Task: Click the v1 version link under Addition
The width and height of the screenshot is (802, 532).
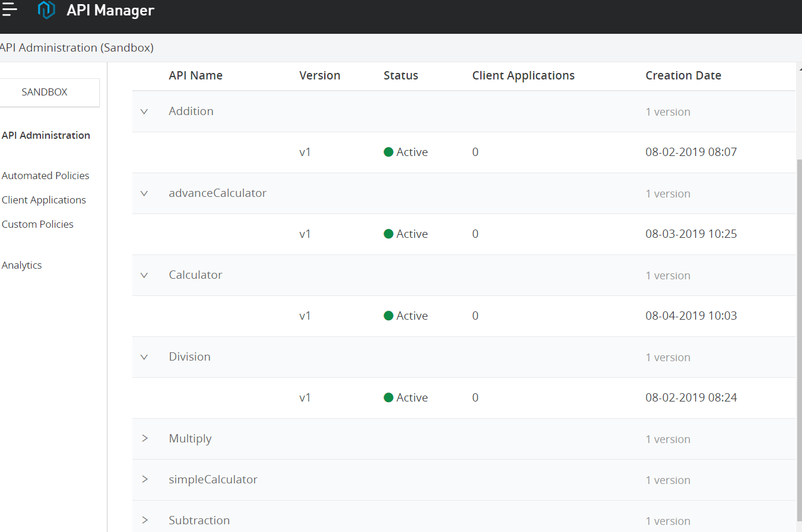Action: tap(305, 152)
